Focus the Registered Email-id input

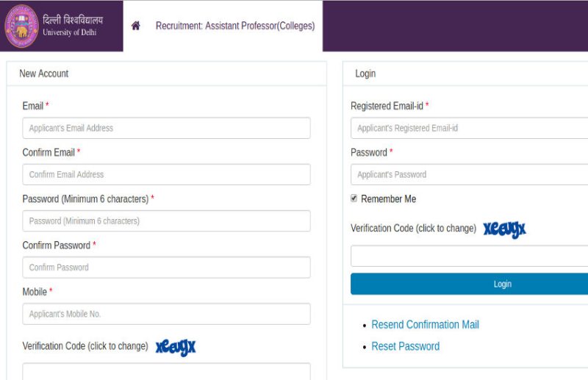(x=470, y=128)
